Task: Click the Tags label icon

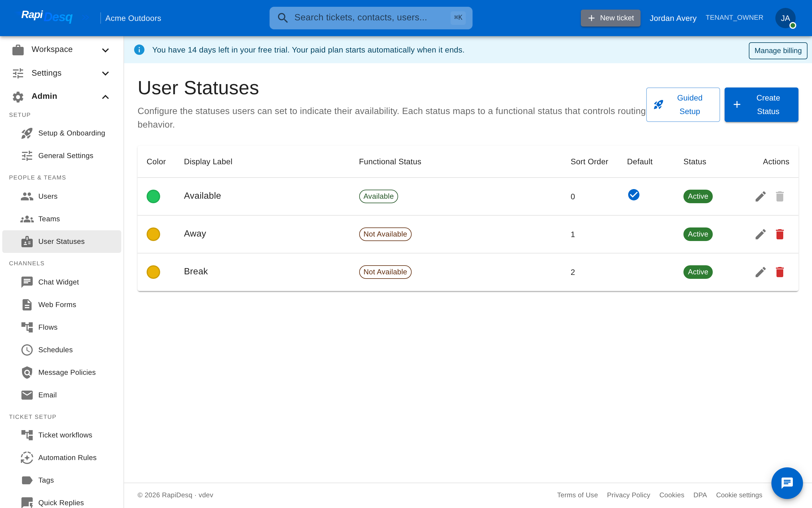Action: [x=27, y=480]
